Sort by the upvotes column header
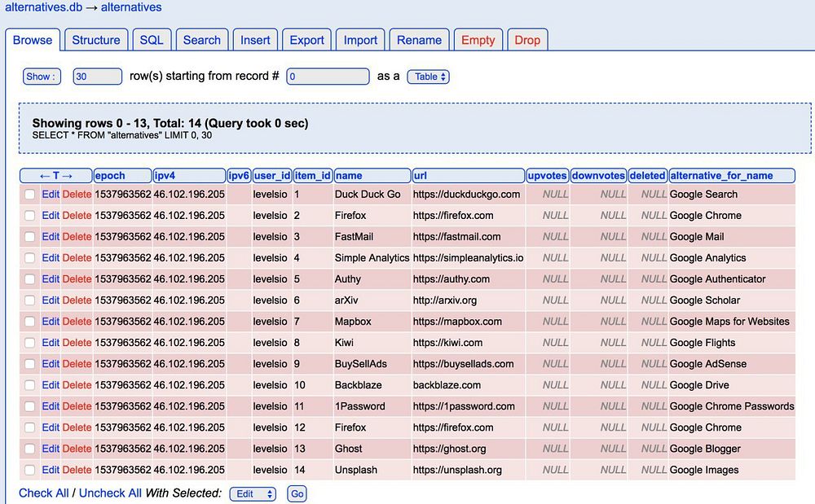The image size is (815, 504). pyautogui.click(x=547, y=175)
